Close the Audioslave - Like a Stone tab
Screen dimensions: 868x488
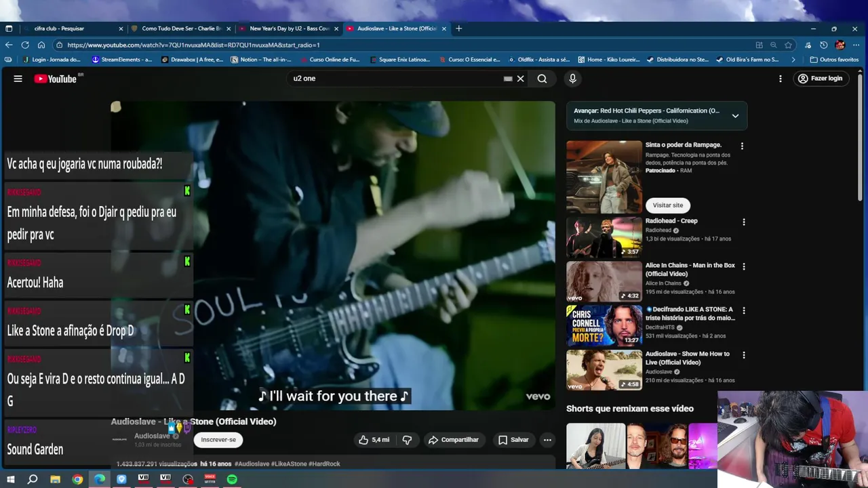tap(444, 28)
